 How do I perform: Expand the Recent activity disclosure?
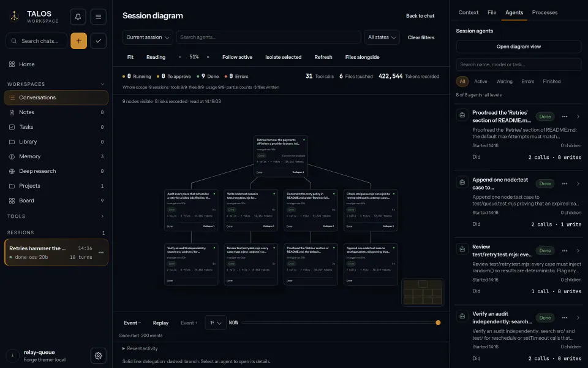click(x=140, y=348)
